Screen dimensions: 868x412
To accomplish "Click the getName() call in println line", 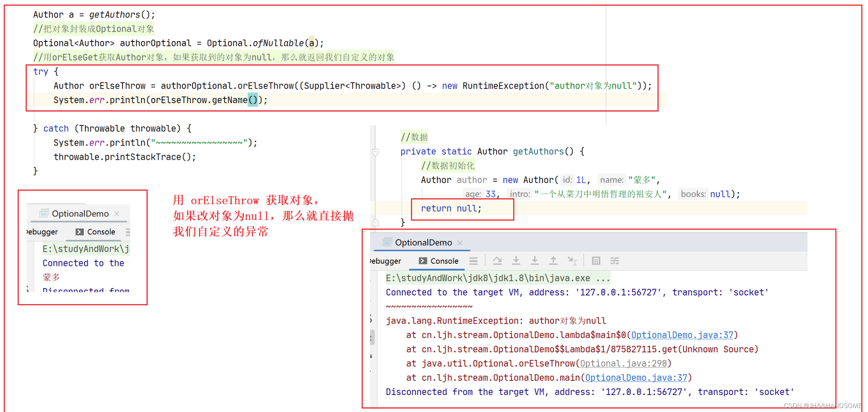I will [234, 100].
